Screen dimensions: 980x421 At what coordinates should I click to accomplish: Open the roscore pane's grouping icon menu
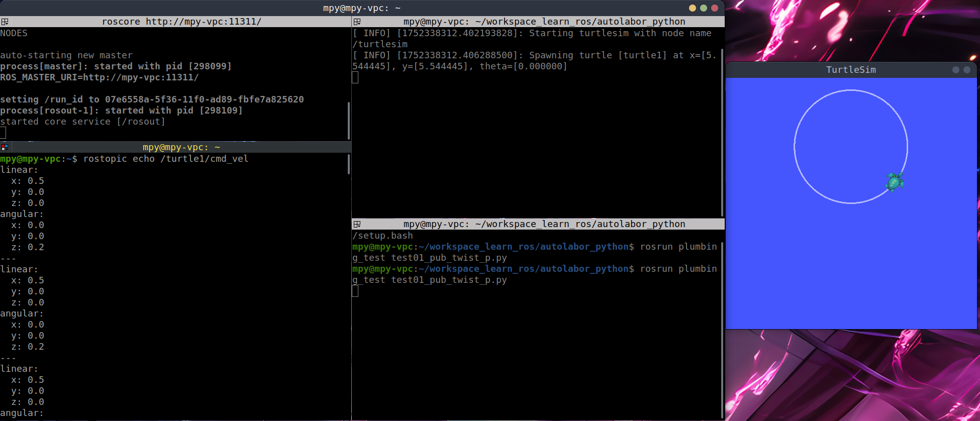point(5,22)
